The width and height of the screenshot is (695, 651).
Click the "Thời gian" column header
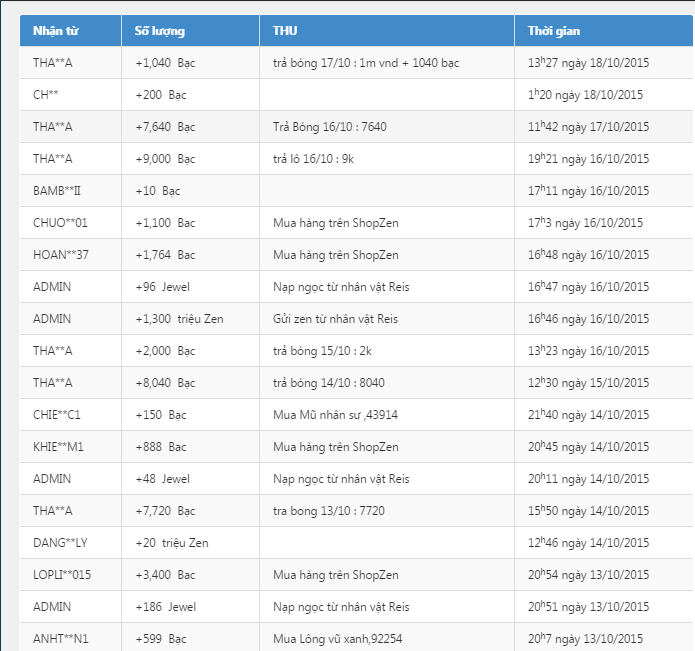pos(554,31)
